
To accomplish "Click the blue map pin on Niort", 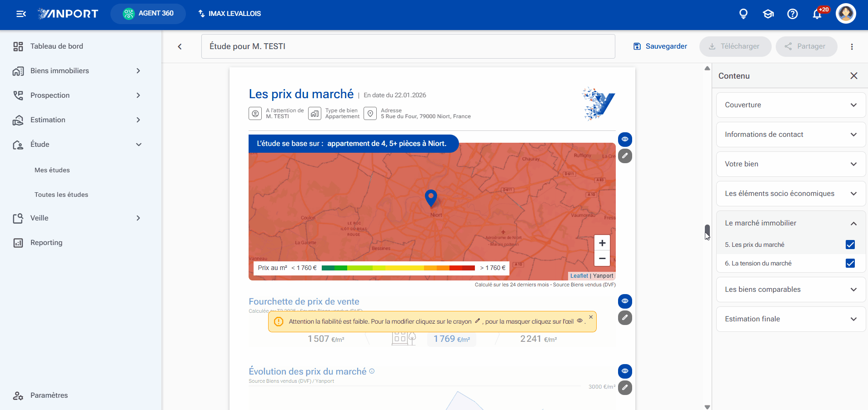I will (x=431, y=198).
